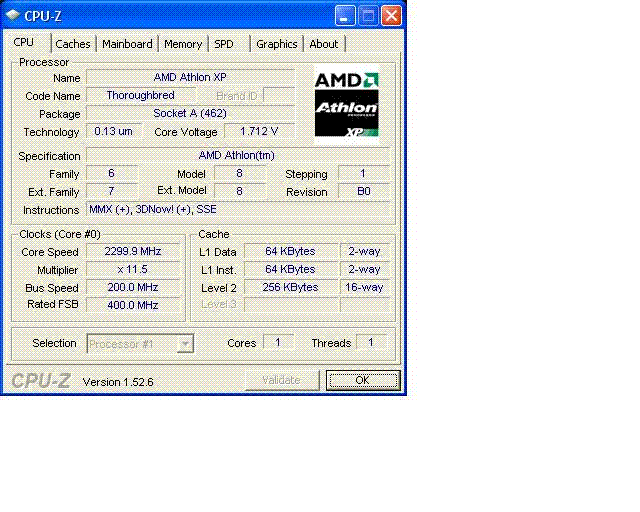This screenshot has height=512, width=640.
Task: Click the grayed Validate button
Action: pyautogui.click(x=282, y=380)
